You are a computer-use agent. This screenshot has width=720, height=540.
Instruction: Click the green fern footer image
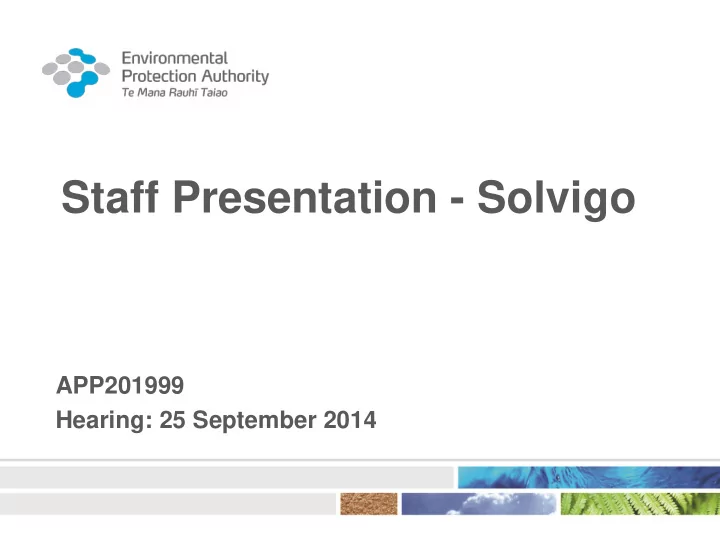tap(640, 504)
